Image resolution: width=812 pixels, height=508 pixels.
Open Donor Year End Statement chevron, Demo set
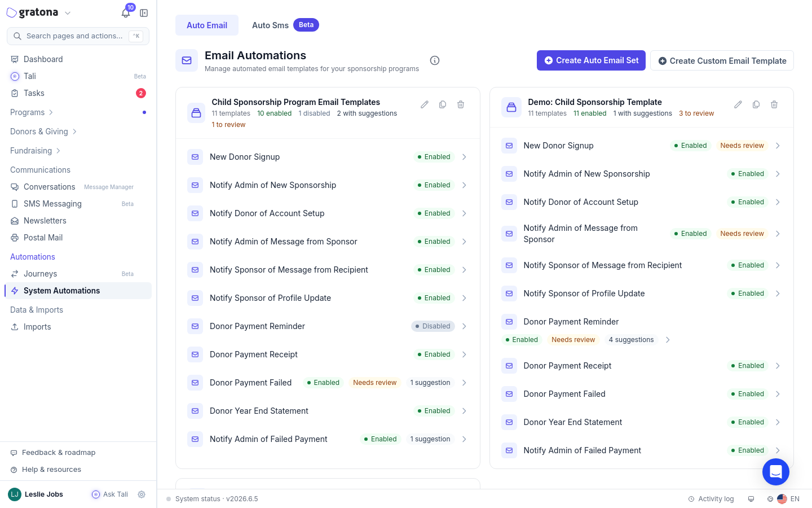pyautogui.click(x=778, y=422)
